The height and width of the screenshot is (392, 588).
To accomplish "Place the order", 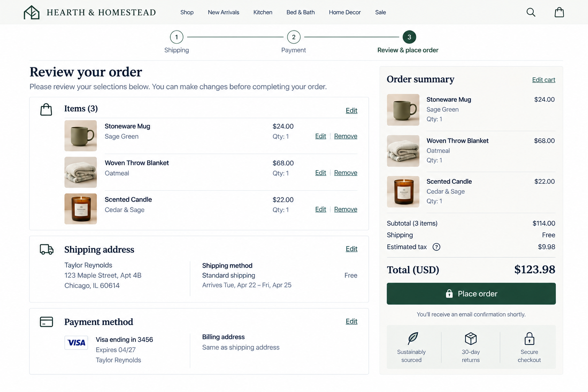I will 471,294.
